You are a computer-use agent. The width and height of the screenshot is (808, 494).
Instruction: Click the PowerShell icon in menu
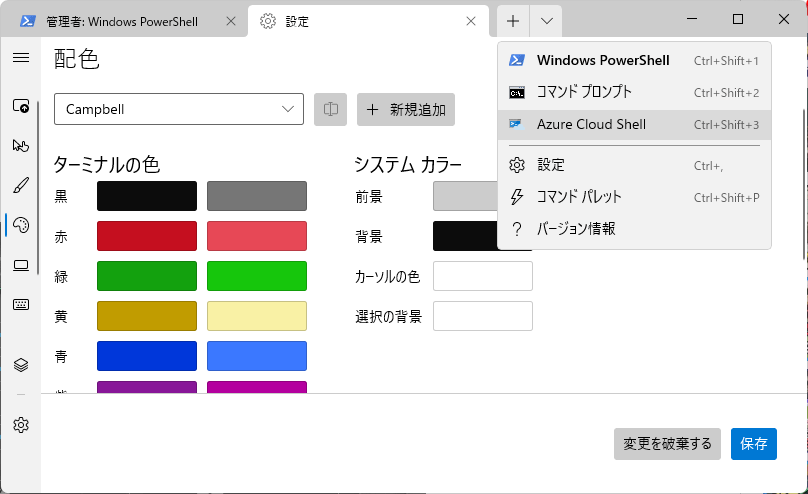coord(517,60)
